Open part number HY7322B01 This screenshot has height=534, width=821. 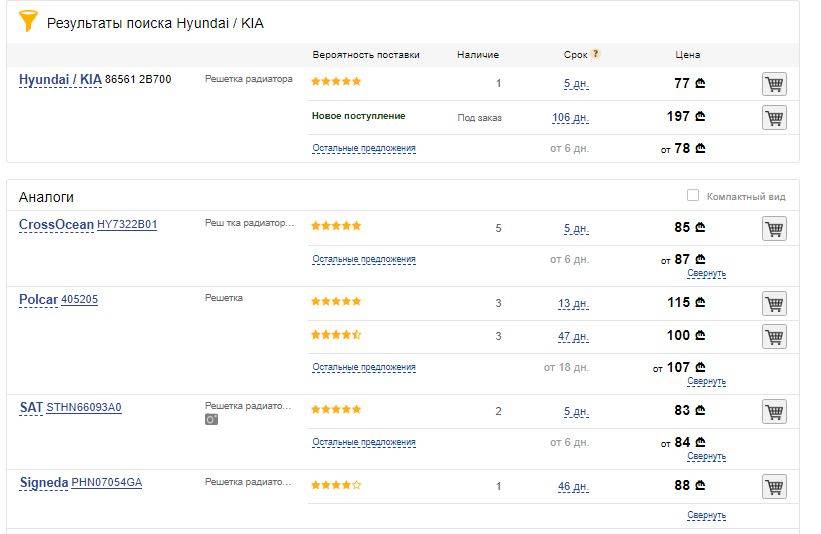point(127,225)
